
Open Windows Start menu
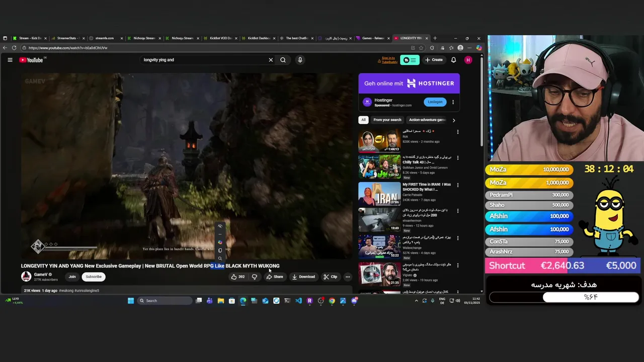(131, 301)
